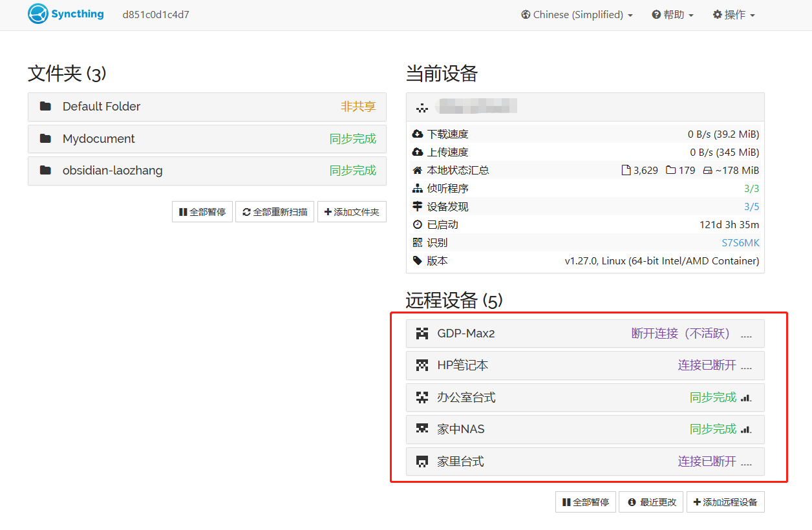Click the 家里台式 device identicon
This screenshot has width=812, height=530.
[x=422, y=461]
